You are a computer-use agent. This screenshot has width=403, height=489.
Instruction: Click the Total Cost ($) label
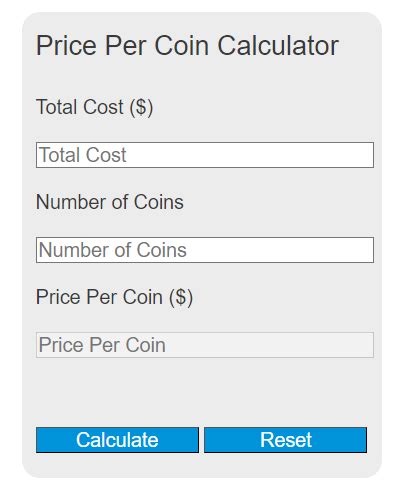pos(94,107)
